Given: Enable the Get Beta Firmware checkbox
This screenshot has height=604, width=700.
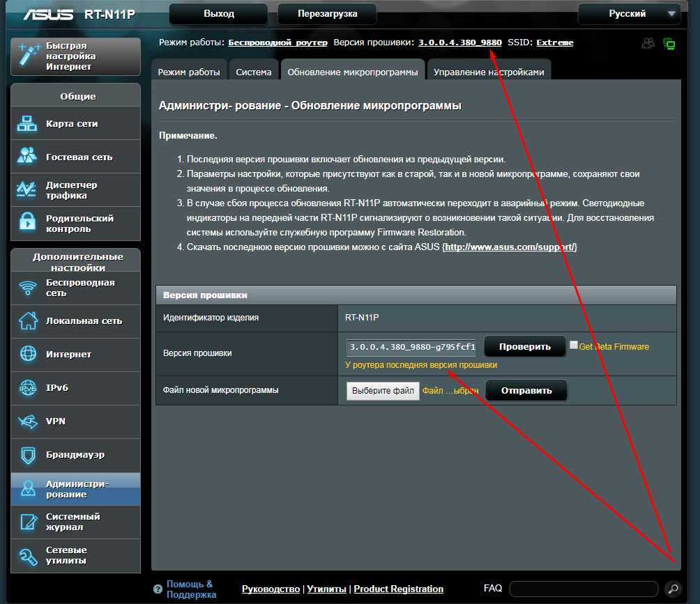Looking at the screenshot, I should [x=574, y=345].
